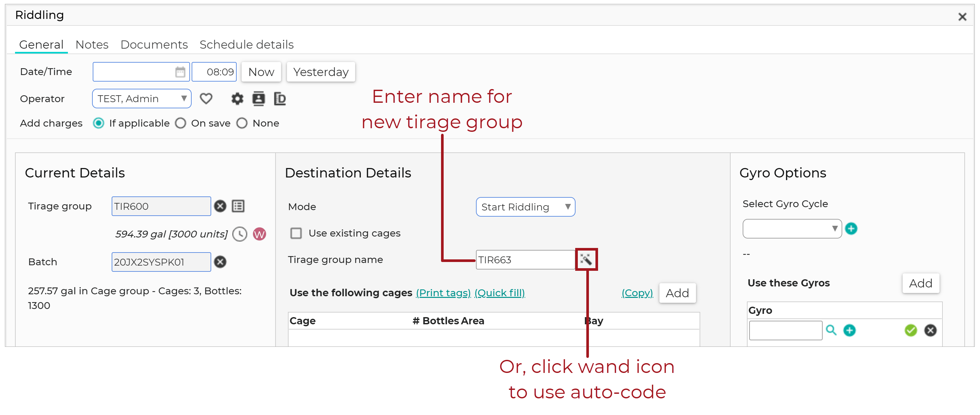This screenshot has width=980, height=415.
Task: Click the Gyro text input field
Action: (785, 330)
